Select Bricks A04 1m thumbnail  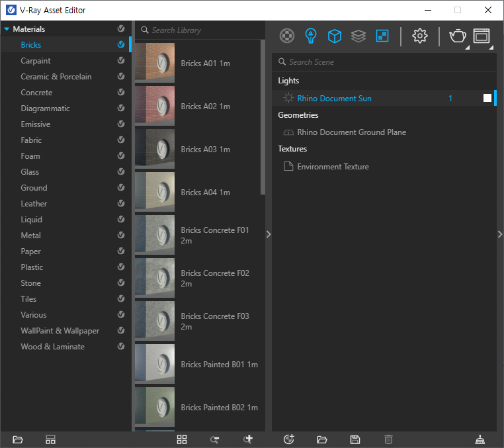pyautogui.click(x=155, y=192)
